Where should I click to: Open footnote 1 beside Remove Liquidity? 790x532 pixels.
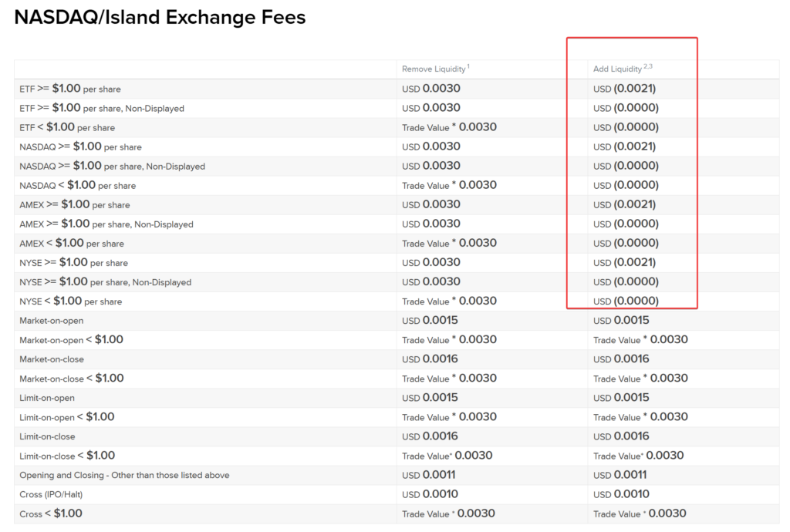pyautogui.click(x=468, y=67)
